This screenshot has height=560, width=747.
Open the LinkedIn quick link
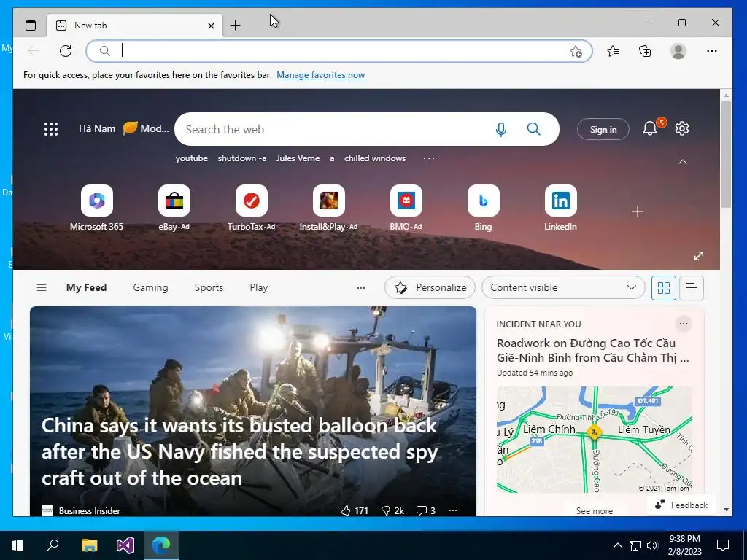tap(560, 208)
